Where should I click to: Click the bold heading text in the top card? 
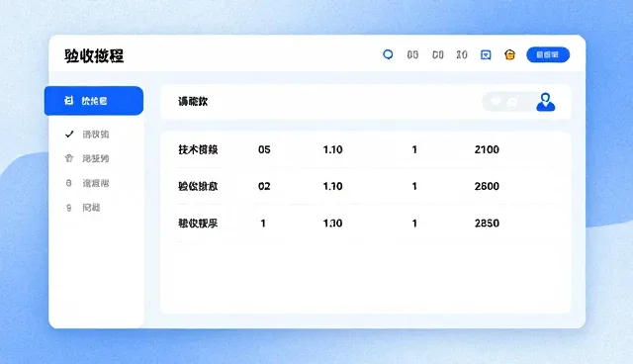pos(193,102)
